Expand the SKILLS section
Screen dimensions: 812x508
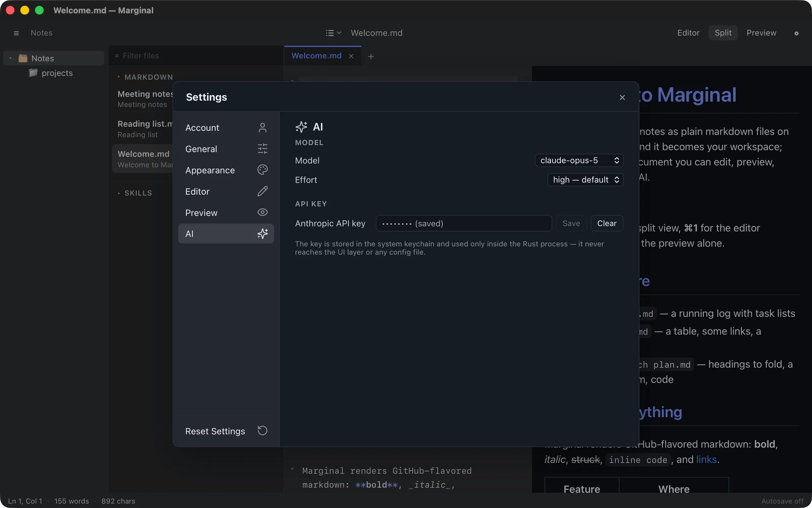[118, 193]
